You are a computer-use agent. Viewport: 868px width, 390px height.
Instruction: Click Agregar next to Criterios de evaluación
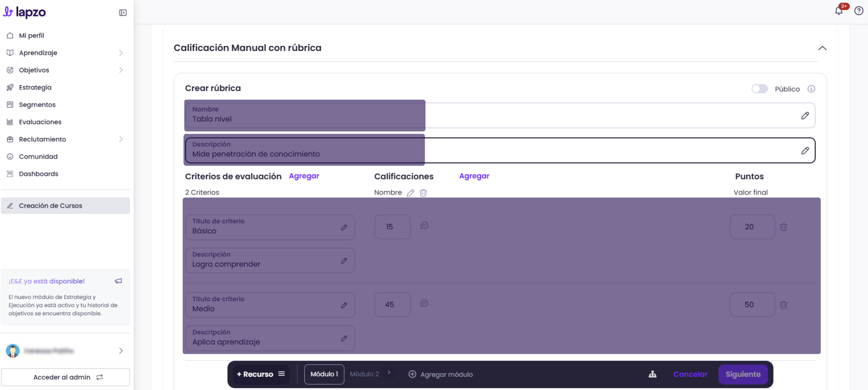(304, 176)
